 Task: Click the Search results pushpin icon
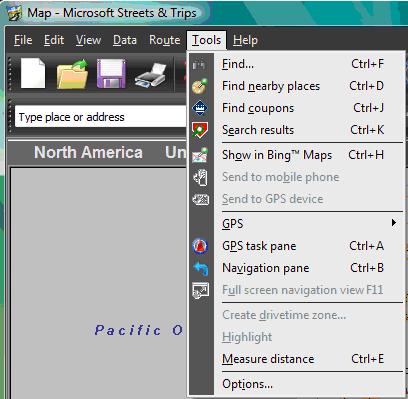[x=200, y=130]
